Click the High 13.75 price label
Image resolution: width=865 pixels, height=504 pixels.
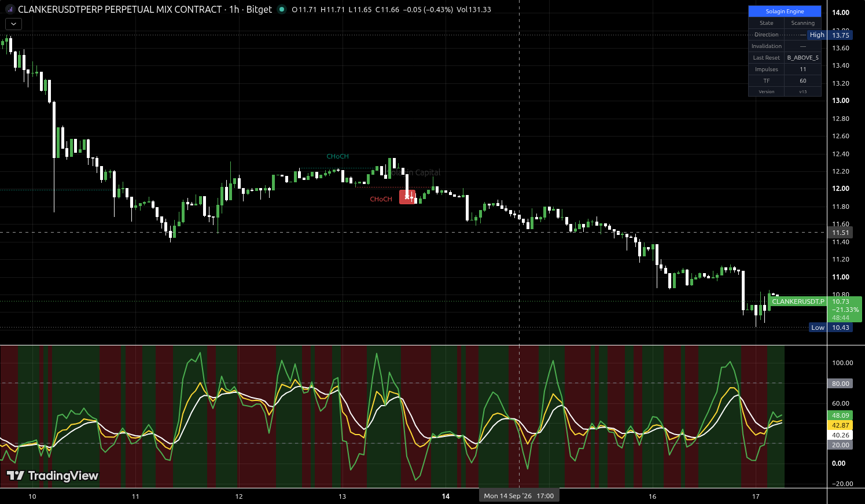click(830, 35)
